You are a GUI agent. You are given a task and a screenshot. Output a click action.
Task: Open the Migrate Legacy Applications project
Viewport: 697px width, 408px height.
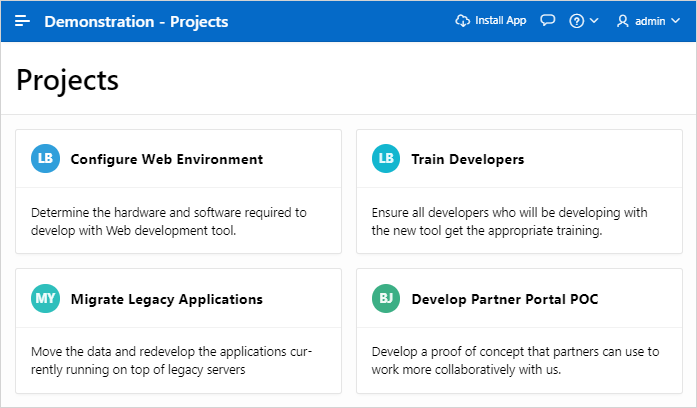(166, 299)
